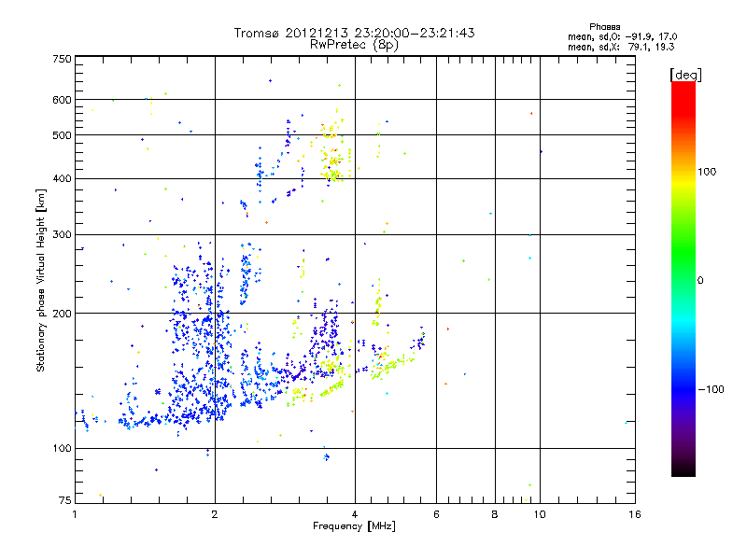This screenshot has width=747, height=560.
Task: Click the x-axis tick label '1'
Action: (x=75, y=514)
